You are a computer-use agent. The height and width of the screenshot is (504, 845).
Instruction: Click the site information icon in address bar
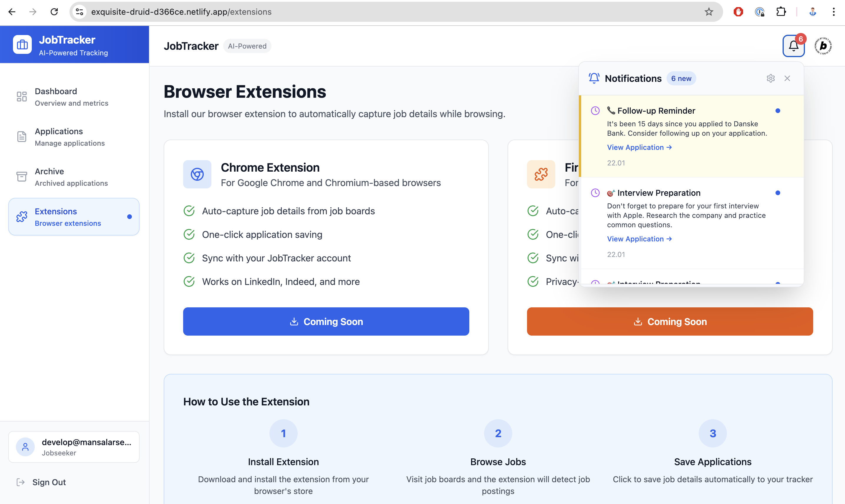(x=79, y=12)
